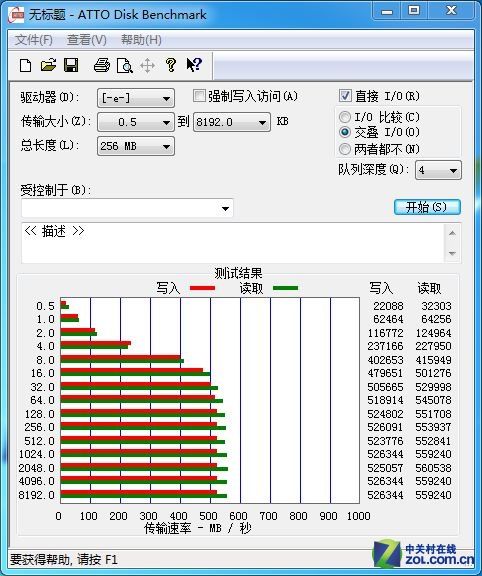Open a file with the folder icon
This screenshot has width=482, height=576.
[48, 65]
